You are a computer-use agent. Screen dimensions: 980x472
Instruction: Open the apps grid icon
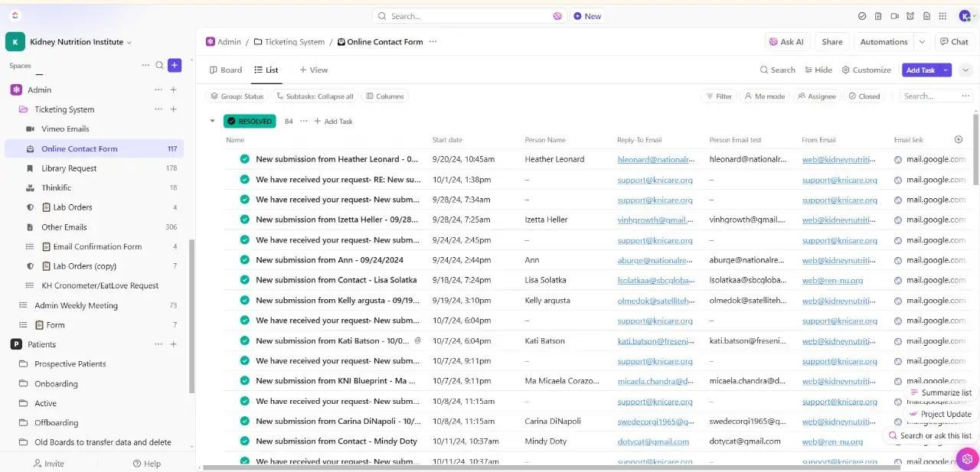(942, 16)
